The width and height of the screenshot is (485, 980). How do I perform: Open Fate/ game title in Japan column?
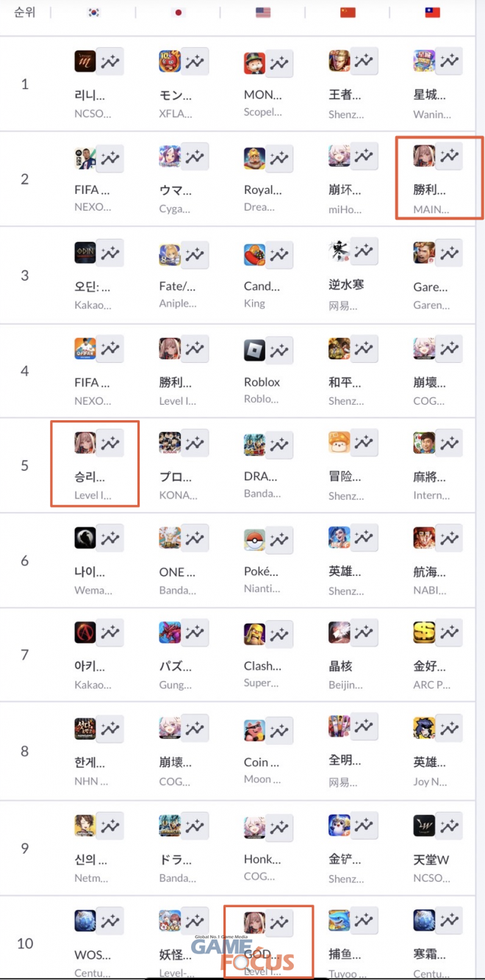point(177,287)
